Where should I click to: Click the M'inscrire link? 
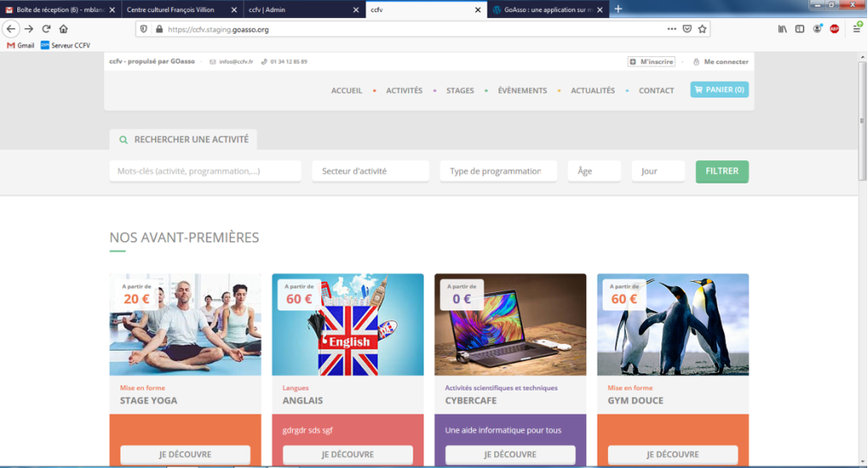coord(651,62)
